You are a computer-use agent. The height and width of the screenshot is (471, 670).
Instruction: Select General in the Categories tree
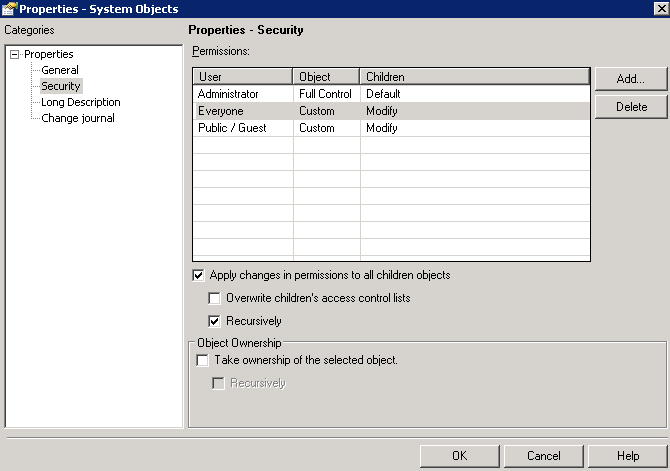point(60,70)
